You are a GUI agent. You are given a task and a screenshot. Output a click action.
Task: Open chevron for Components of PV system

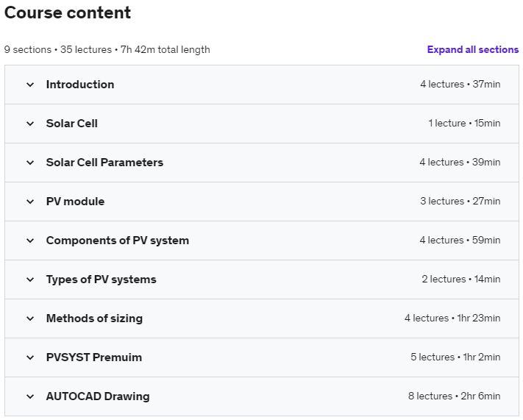click(x=30, y=241)
